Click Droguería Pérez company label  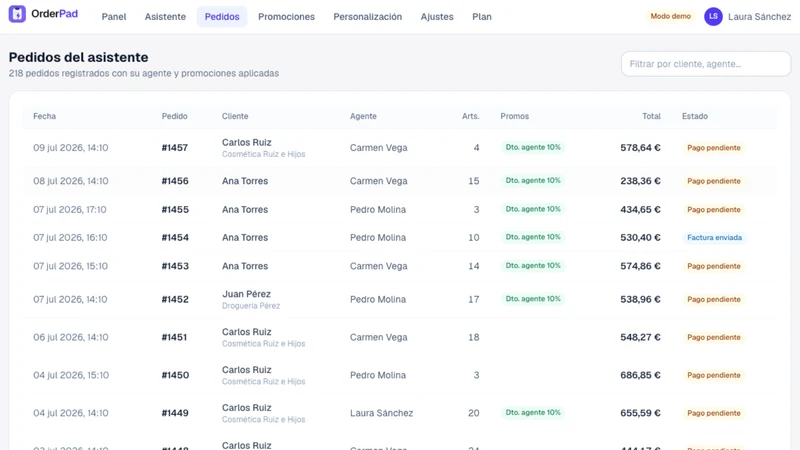tap(251, 306)
